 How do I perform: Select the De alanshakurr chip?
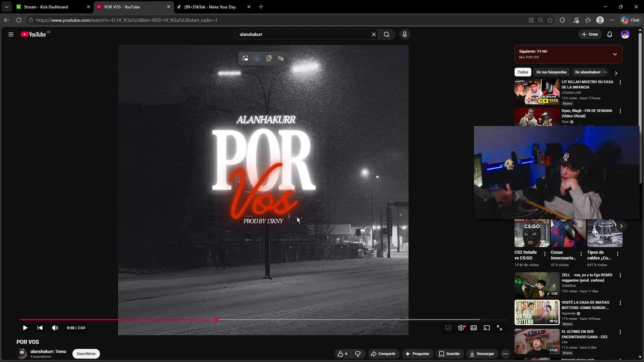(591, 72)
